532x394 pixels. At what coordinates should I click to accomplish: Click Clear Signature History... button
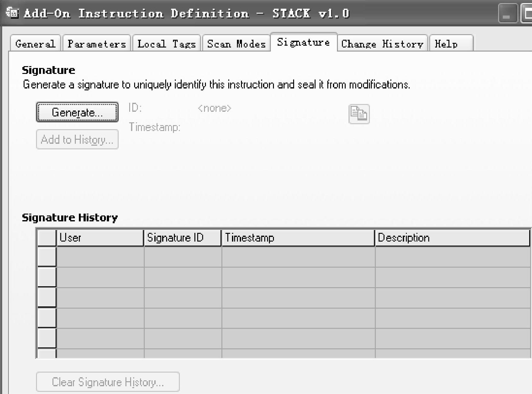108,382
